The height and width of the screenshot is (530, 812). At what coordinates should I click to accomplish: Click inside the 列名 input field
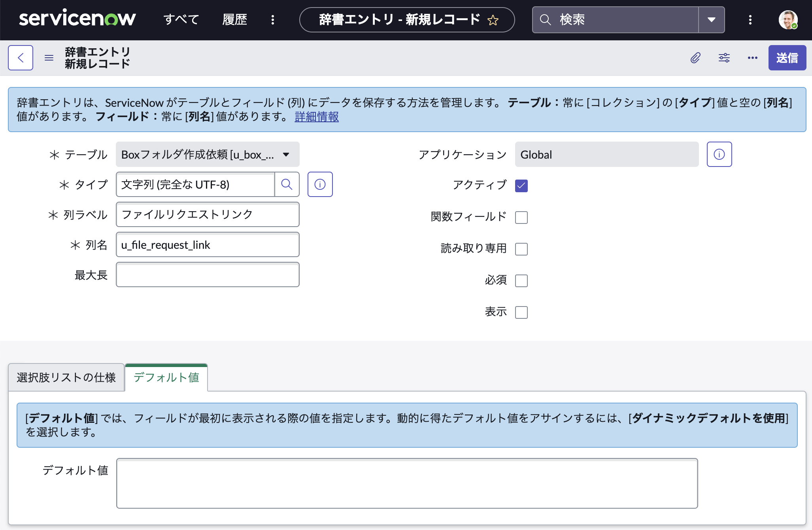[x=207, y=244]
